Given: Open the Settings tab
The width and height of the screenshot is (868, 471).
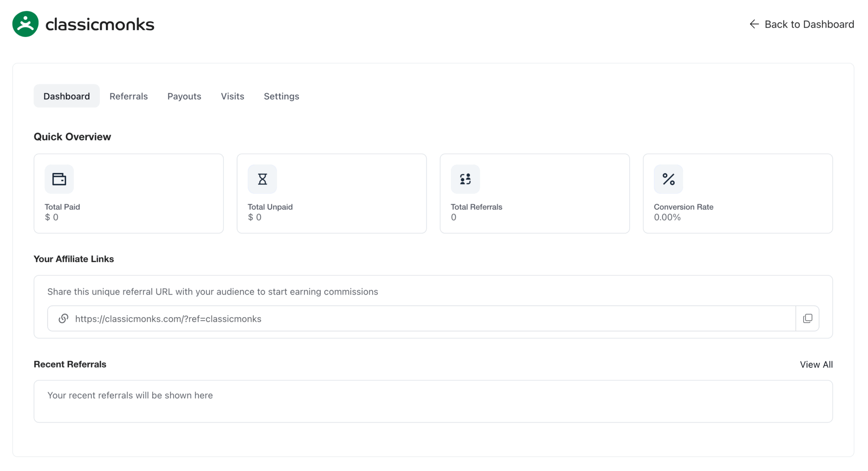Looking at the screenshot, I should 281,96.
